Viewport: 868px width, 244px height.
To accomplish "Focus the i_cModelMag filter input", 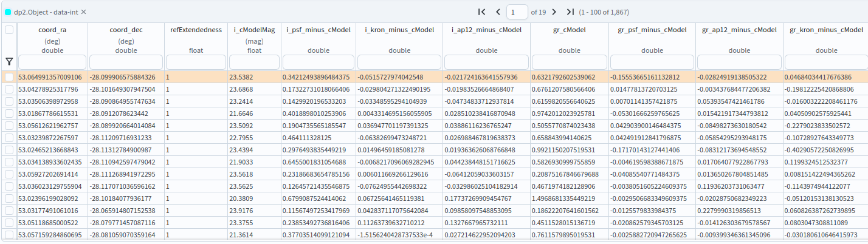I will (255, 62).
